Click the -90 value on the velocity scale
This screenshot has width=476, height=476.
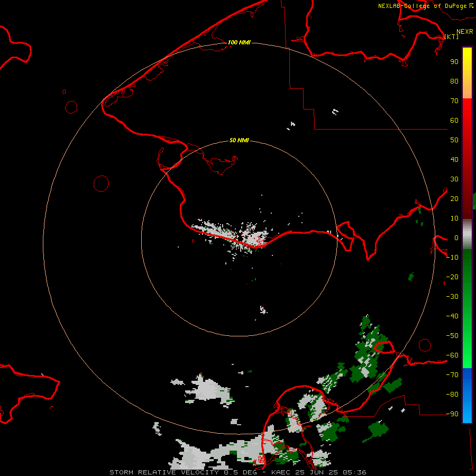pyautogui.click(x=452, y=414)
